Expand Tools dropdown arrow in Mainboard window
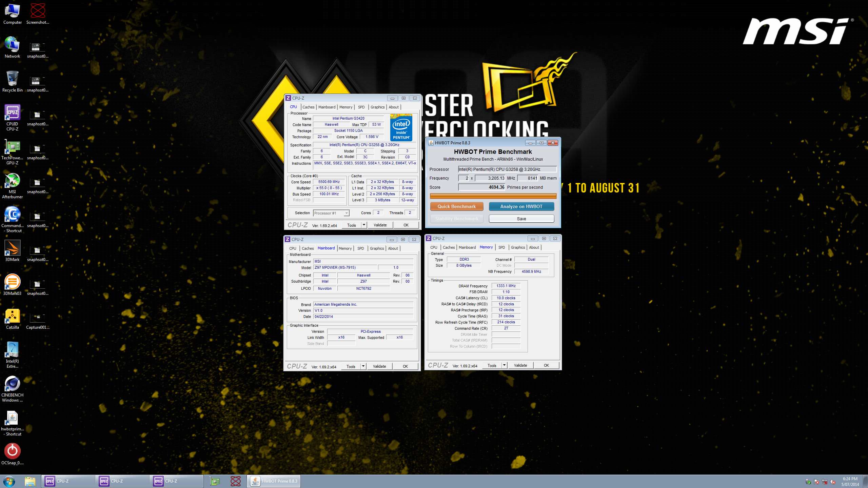Image resolution: width=868 pixels, height=488 pixels. point(363,366)
